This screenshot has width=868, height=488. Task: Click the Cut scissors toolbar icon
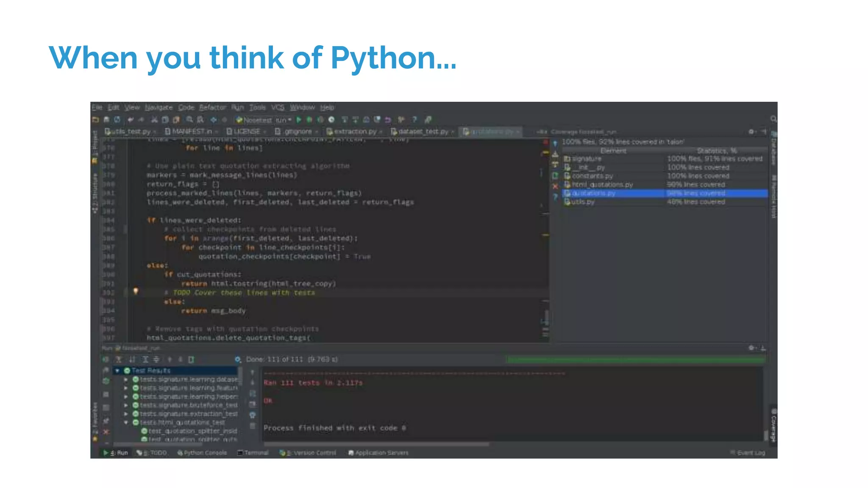154,120
